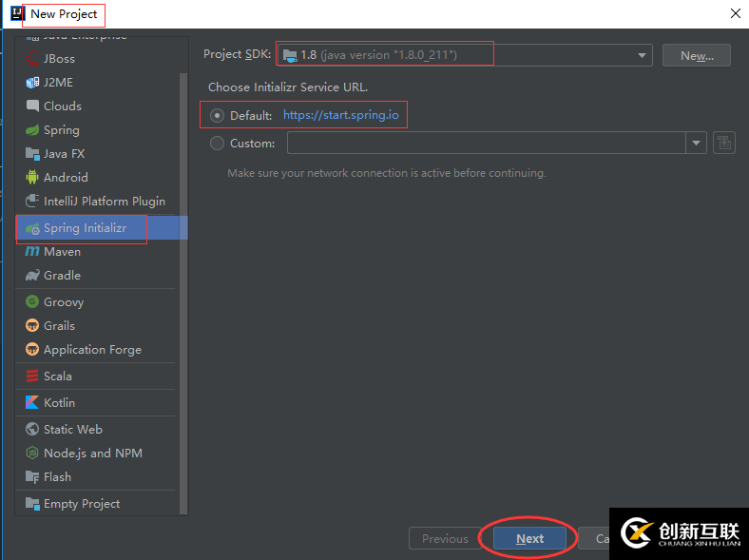Choose Maven project type
The height and width of the screenshot is (560, 749).
coord(98,251)
